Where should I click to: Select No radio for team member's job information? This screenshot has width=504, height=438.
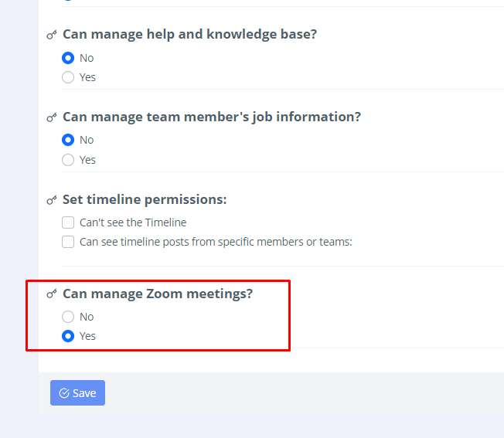(68, 140)
